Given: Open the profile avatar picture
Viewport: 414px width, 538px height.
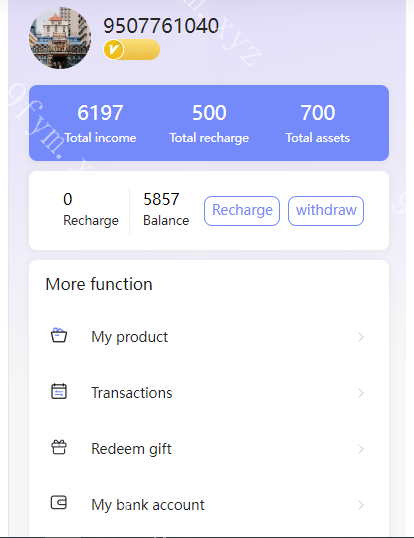Looking at the screenshot, I should [x=60, y=38].
